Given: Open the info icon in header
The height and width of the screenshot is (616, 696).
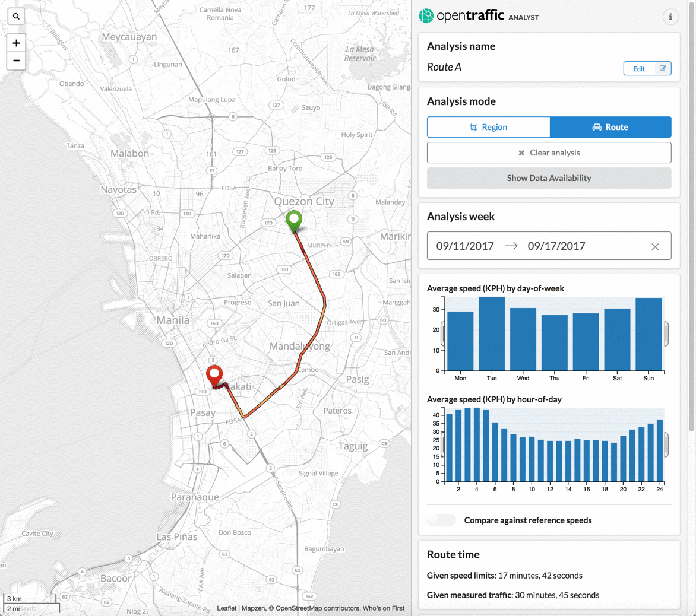Looking at the screenshot, I should 670,17.
